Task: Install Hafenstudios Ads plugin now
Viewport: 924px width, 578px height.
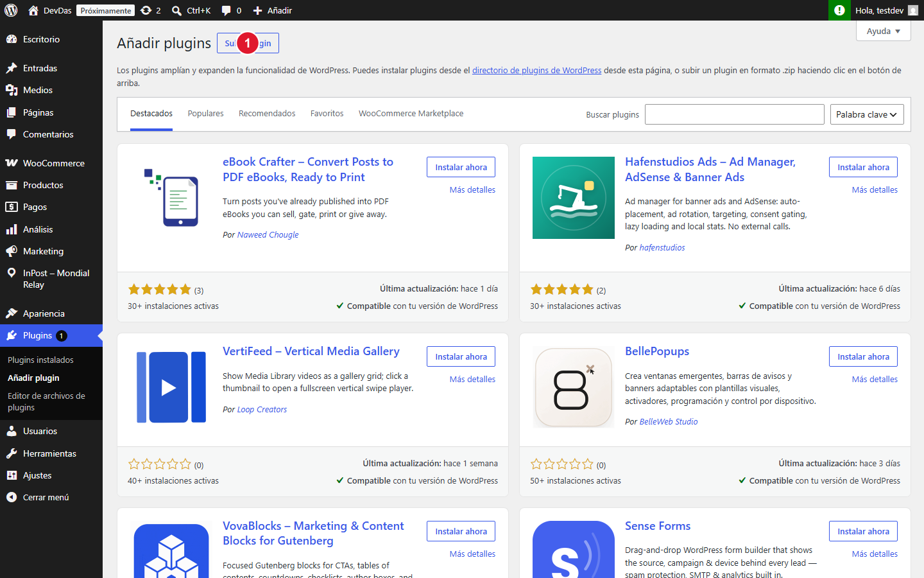Action: (863, 167)
